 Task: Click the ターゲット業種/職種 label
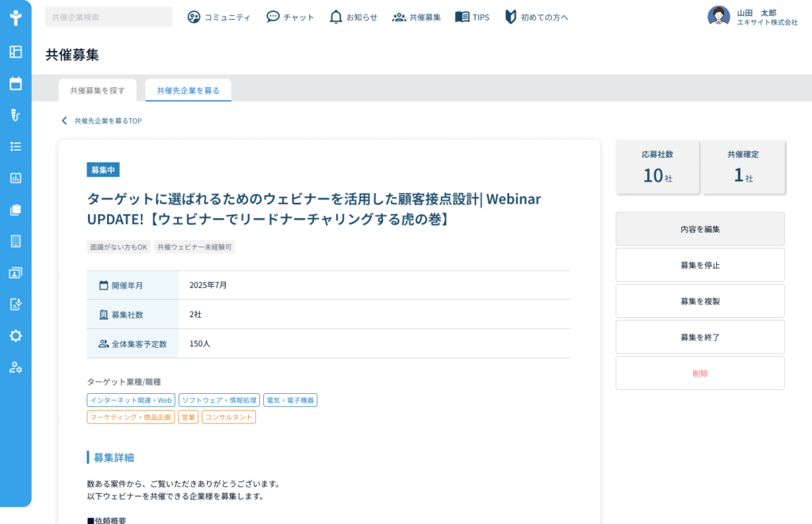(124, 381)
